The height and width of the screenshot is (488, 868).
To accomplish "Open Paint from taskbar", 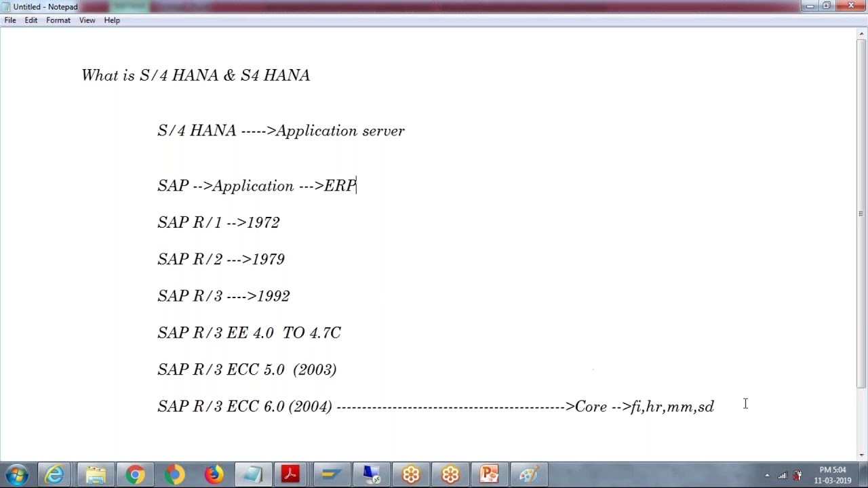I will (528, 474).
